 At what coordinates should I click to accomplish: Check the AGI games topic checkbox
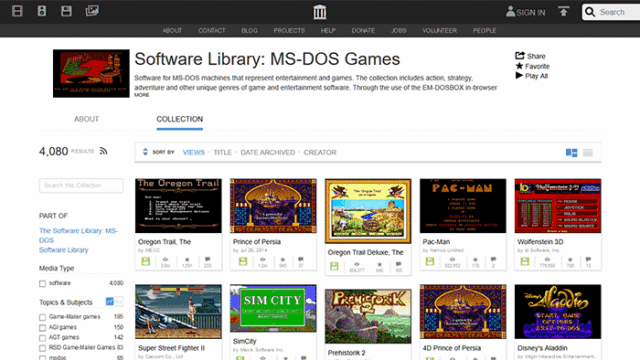[x=42, y=328]
